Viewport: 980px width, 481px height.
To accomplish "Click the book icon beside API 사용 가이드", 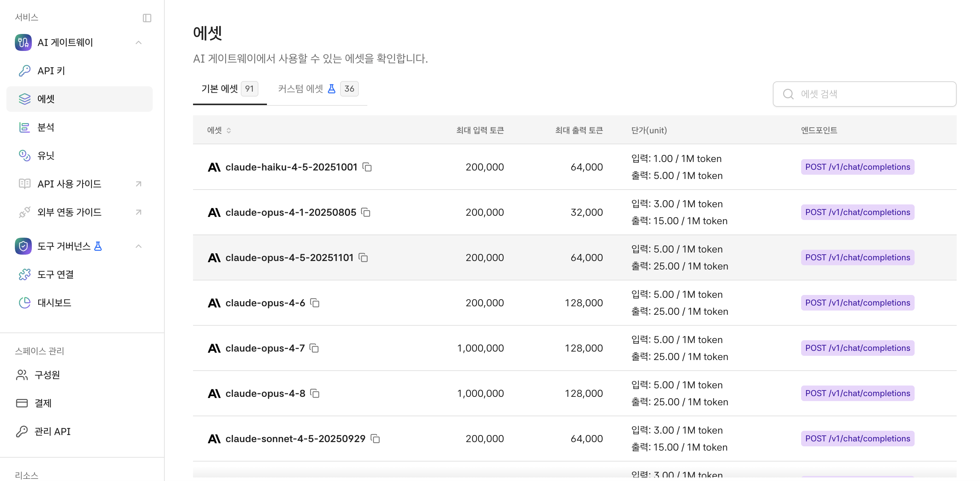I will [x=25, y=184].
